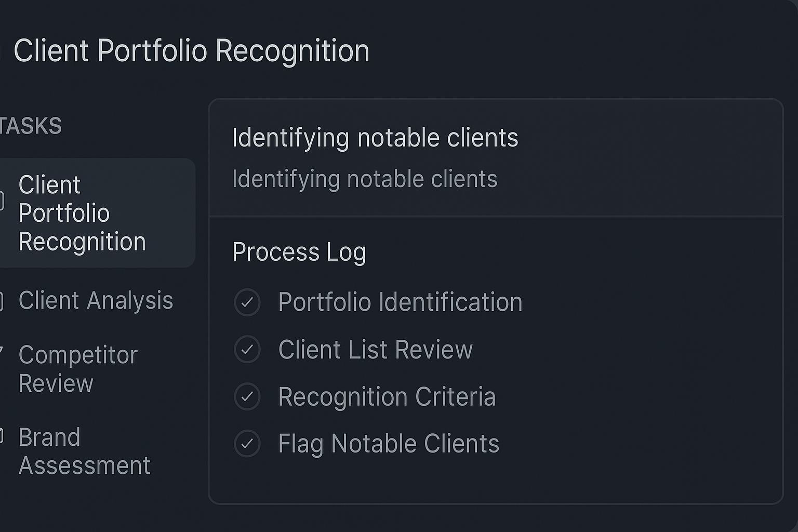798x532 pixels.
Task: Click the Client Portfolio Recognition page title
Action: tap(191, 51)
